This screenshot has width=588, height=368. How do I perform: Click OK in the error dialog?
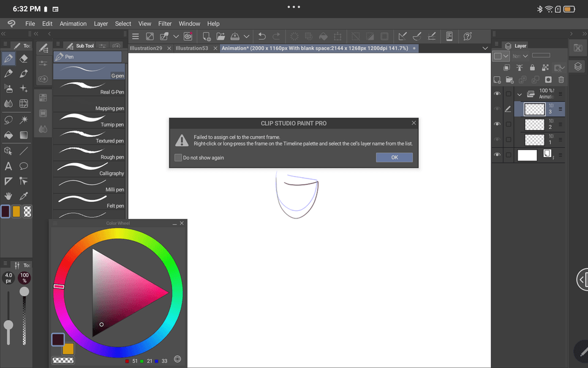[394, 158]
